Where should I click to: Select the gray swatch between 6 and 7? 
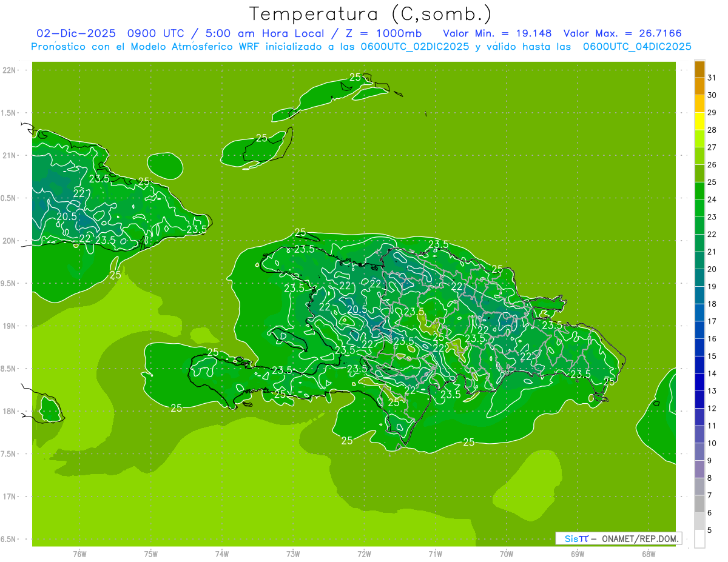coord(699,504)
